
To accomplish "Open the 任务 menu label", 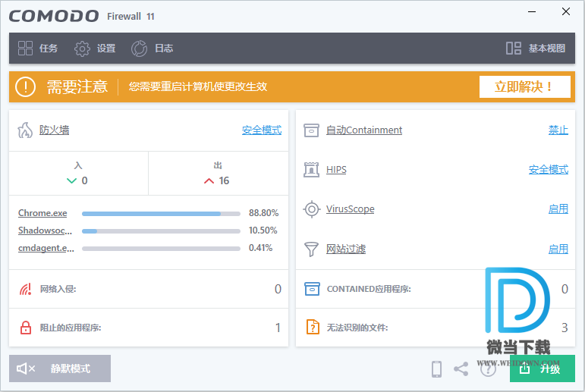I will pyautogui.click(x=49, y=49).
